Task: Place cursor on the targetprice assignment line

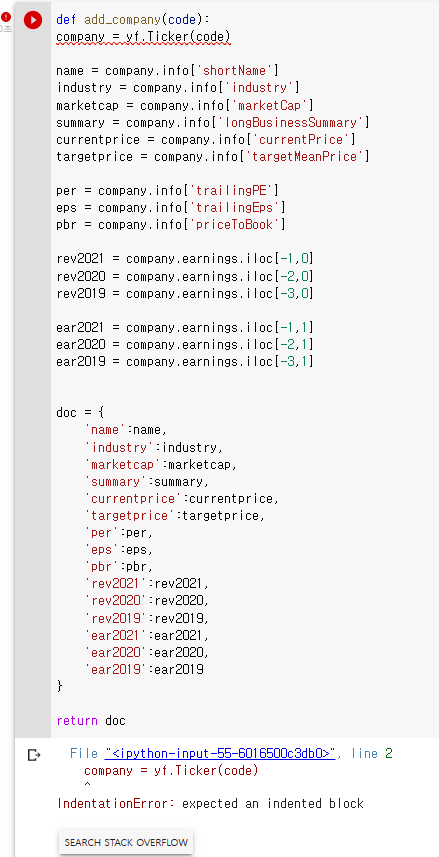Action: point(213,156)
